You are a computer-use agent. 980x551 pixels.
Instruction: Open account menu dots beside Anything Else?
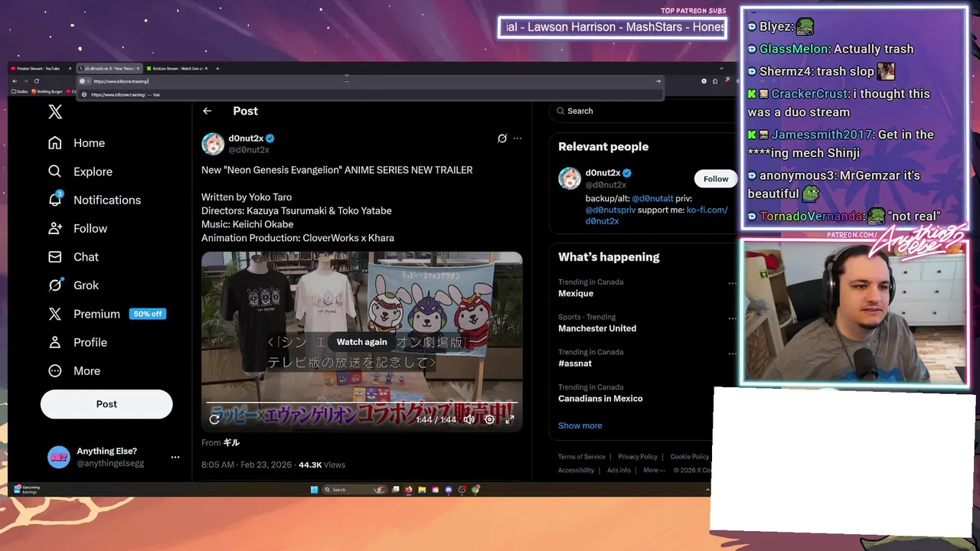tap(175, 457)
